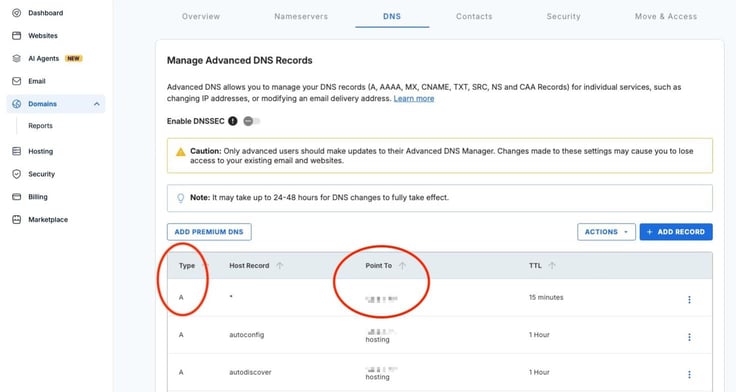The height and width of the screenshot is (392, 736).
Task: Open Reports under Domains
Action: click(40, 126)
